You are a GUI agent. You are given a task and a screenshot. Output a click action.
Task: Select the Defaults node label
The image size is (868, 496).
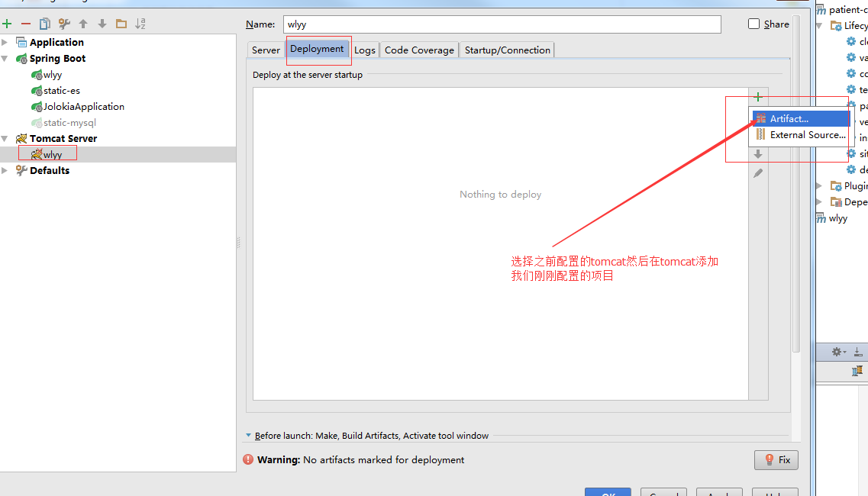coord(50,170)
